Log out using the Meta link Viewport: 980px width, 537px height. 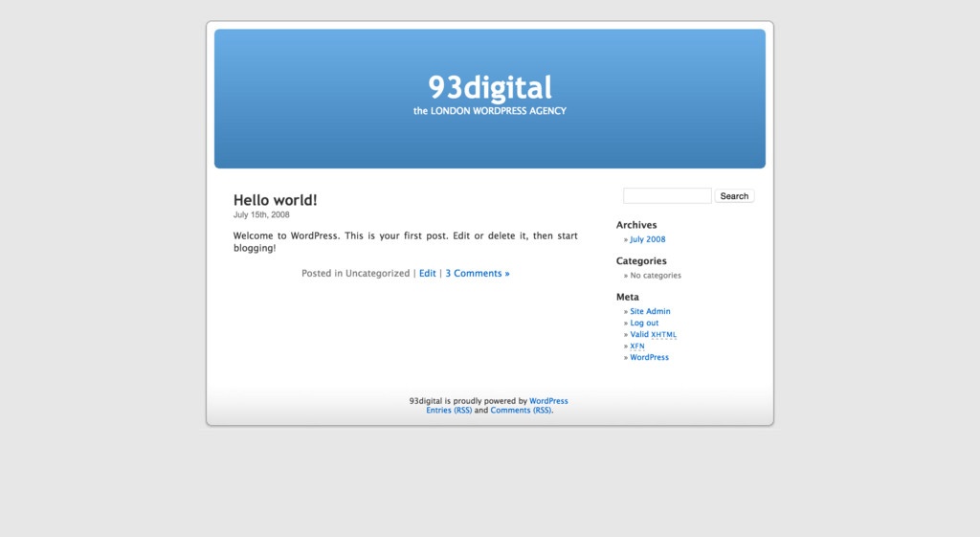click(644, 323)
